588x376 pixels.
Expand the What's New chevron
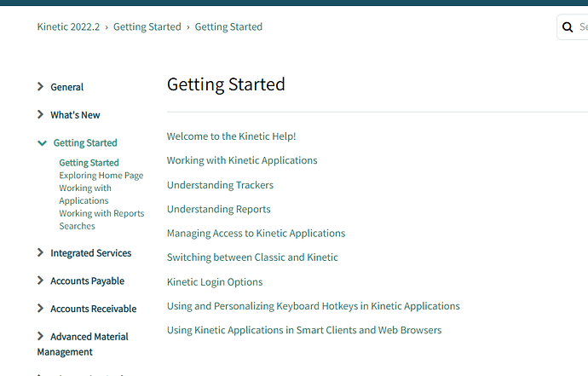click(41, 114)
